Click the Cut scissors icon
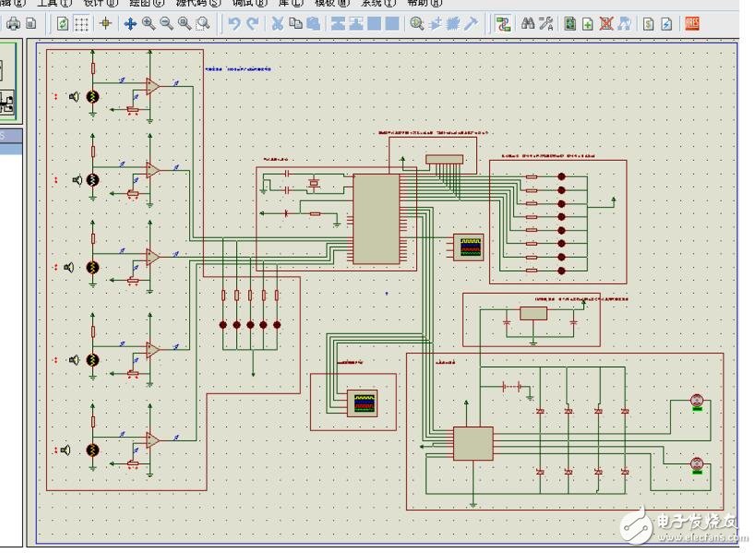 click(x=277, y=24)
